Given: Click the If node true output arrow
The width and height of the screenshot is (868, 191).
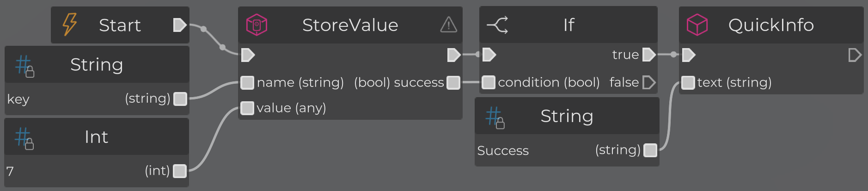Looking at the screenshot, I should click(x=649, y=55).
